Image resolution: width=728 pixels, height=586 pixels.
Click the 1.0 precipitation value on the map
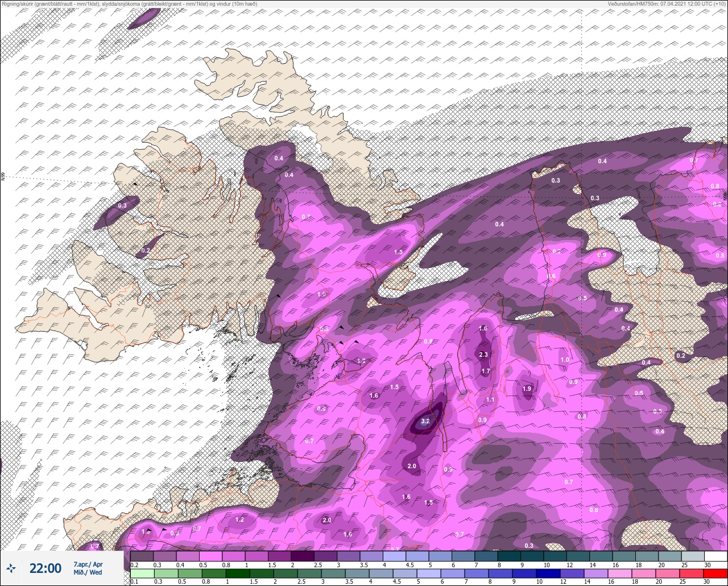pyautogui.click(x=565, y=360)
